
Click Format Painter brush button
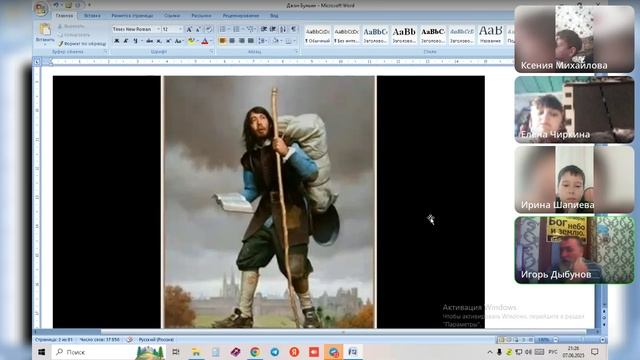(82, 43)
